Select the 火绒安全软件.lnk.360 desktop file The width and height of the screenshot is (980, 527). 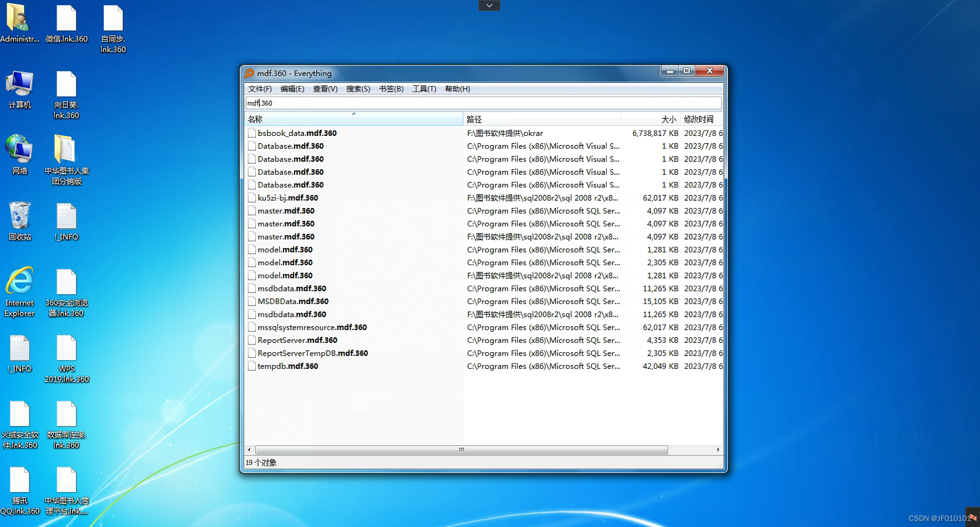(x=19, y=424)
